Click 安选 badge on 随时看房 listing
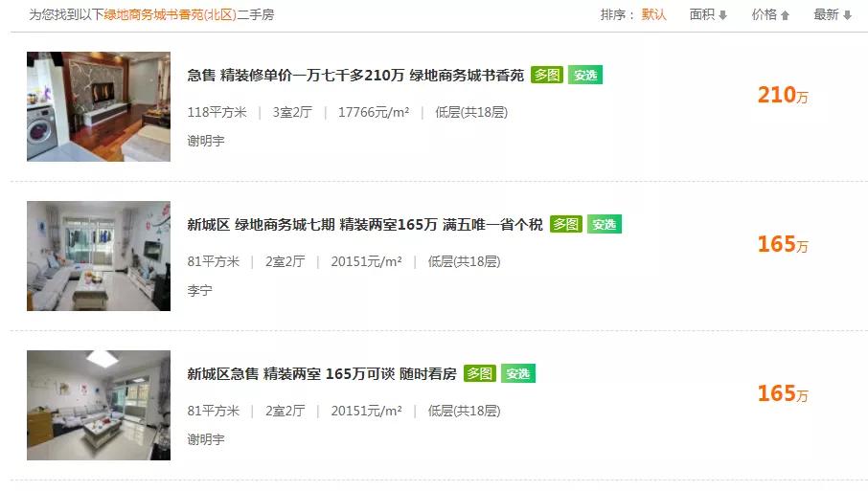Screen dimensions: 868x491 [518, 373]
